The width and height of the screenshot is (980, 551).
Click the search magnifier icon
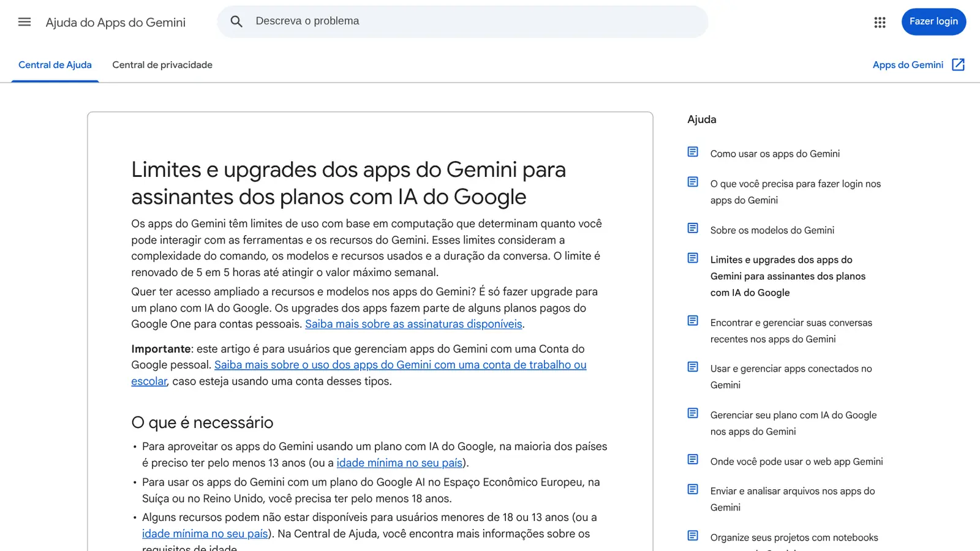coord(236,21)
